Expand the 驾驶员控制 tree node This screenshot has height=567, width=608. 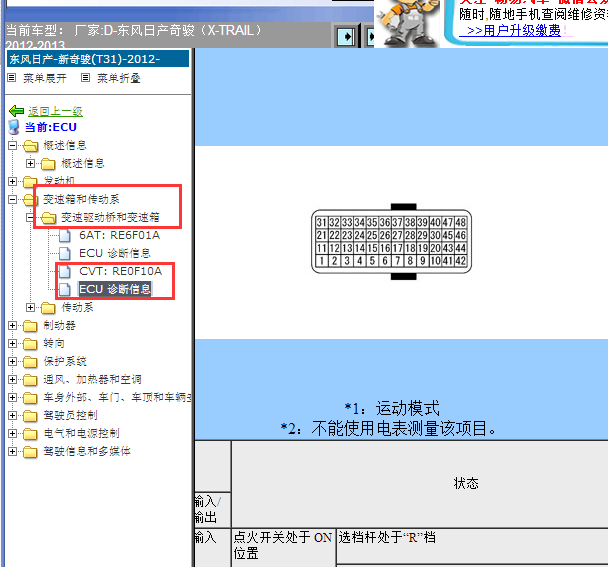point(12,415)
